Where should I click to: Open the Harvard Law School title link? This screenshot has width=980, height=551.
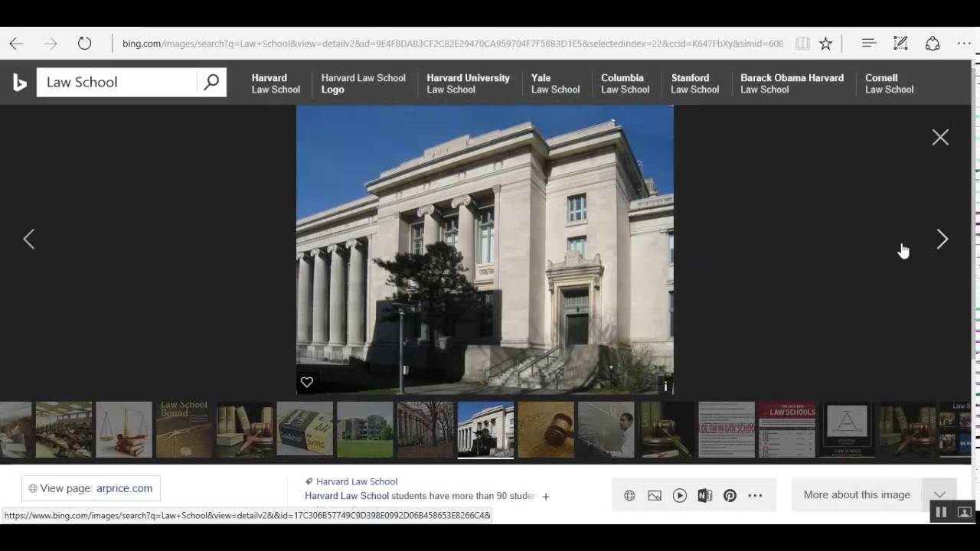357,481
